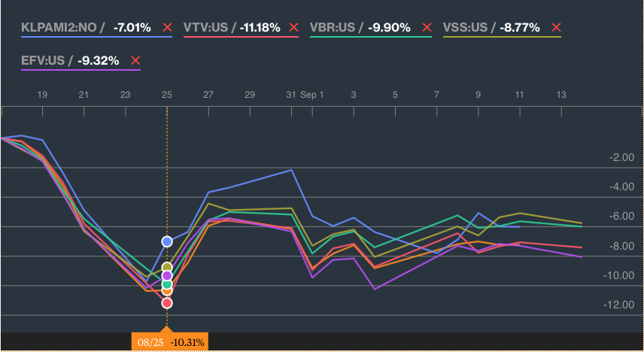Remove VSS:US series with red X
Image resolution: width=644 pixels, height=352 pixels.
556,28
